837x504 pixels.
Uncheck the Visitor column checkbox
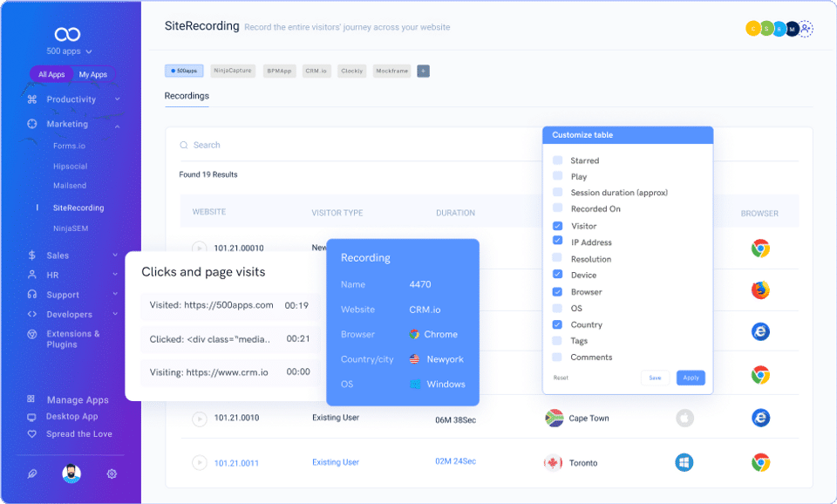pyautogui.click(x=557, y=225)
